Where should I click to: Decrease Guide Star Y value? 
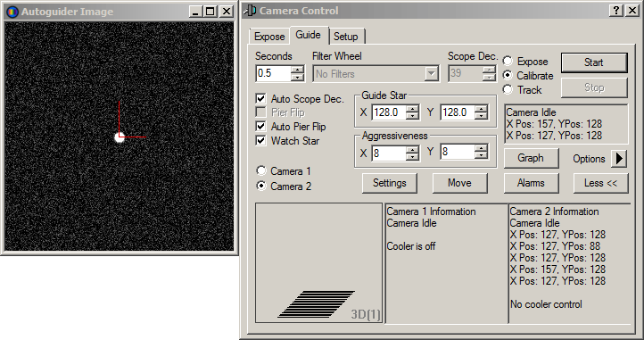481,116
